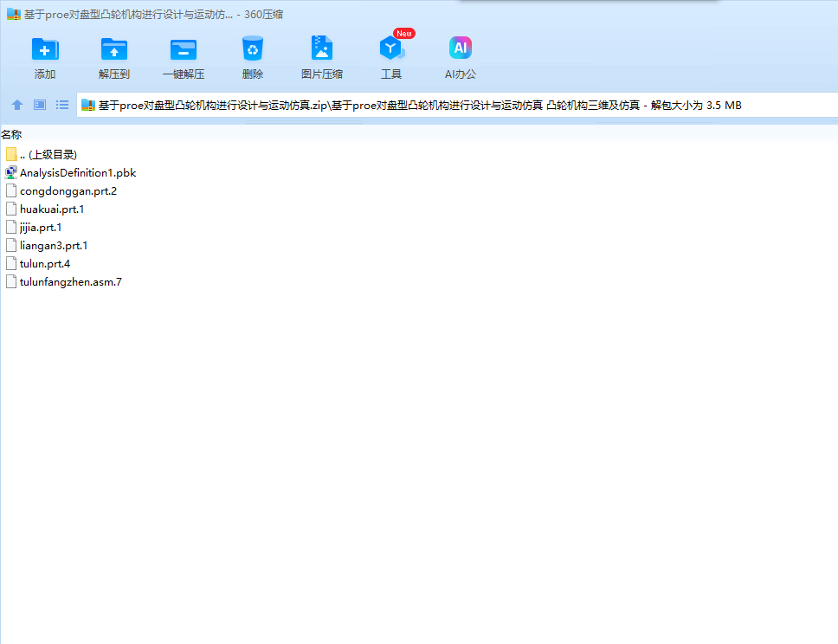Select 'tulun.prt.4' file name
This screenshot has width=838, height=644.
45,263
